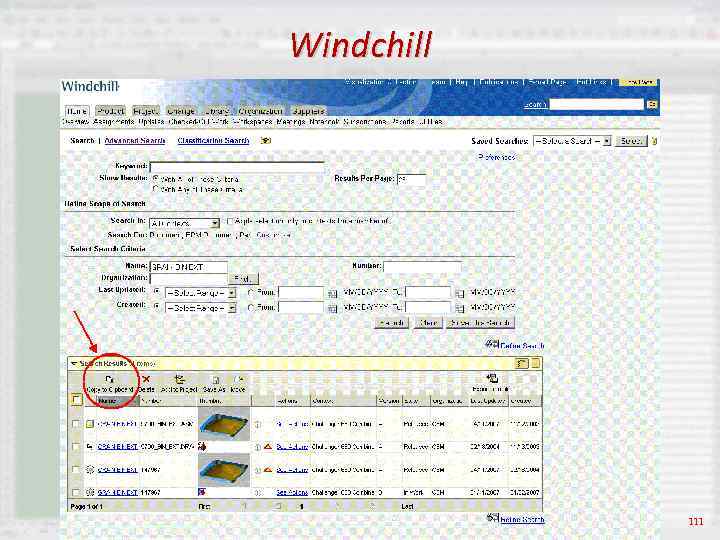The image size is (720, 540).
Task: Switch to the Suppliers tab
Action: coord(309,111)
